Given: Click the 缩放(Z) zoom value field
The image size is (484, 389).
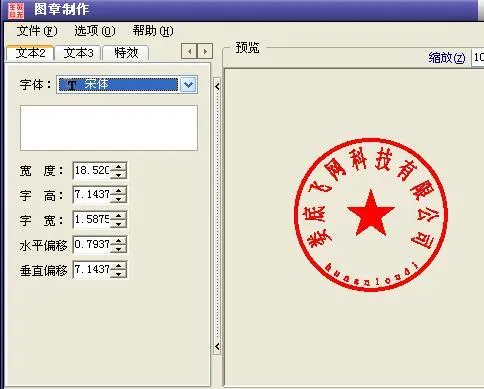Looking at the screenshot, I should pyautogui.click(x=478, y=58).
